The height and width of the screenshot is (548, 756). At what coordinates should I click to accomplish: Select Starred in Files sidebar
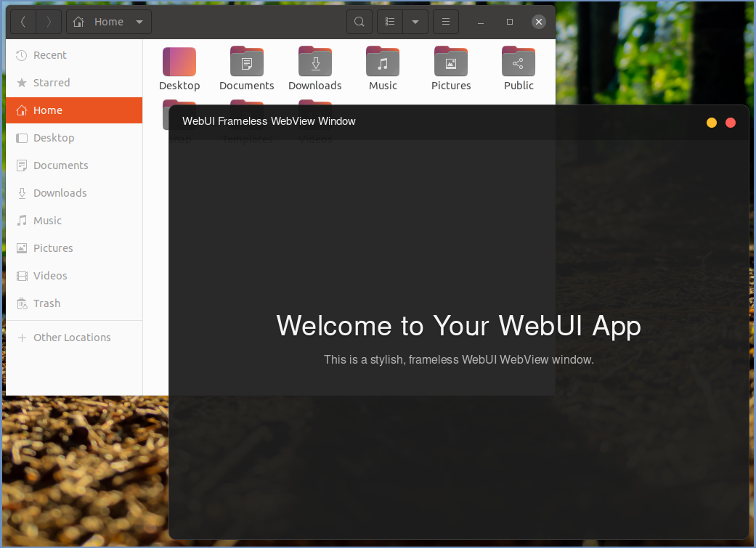tap(74, 83)
